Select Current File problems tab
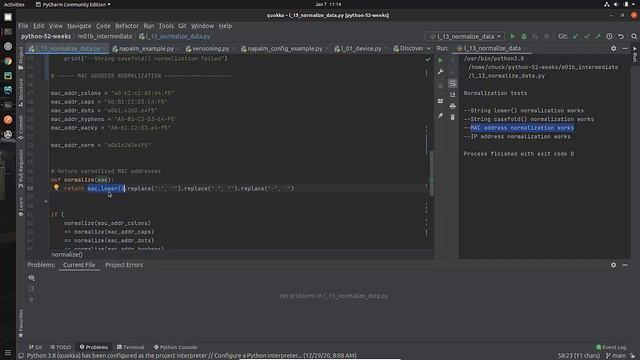Screen dimensions: 640x360 click(79, 265)
